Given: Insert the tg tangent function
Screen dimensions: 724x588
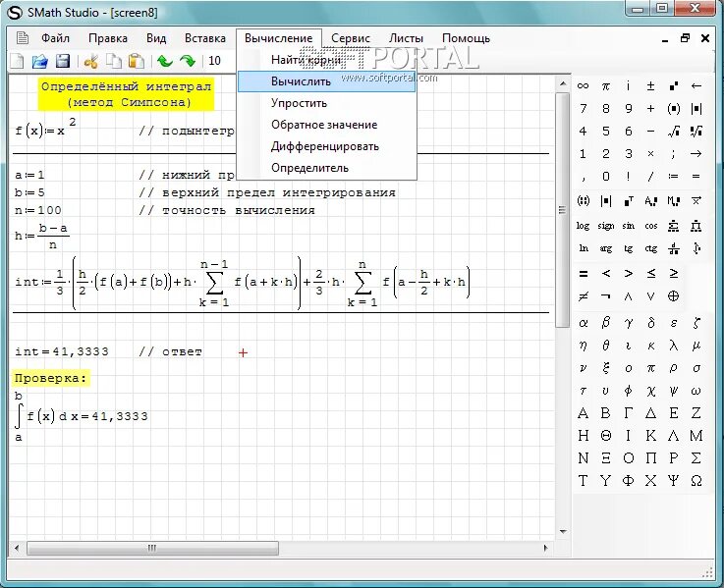Looking at the screenshot, I should pos(629,248).
